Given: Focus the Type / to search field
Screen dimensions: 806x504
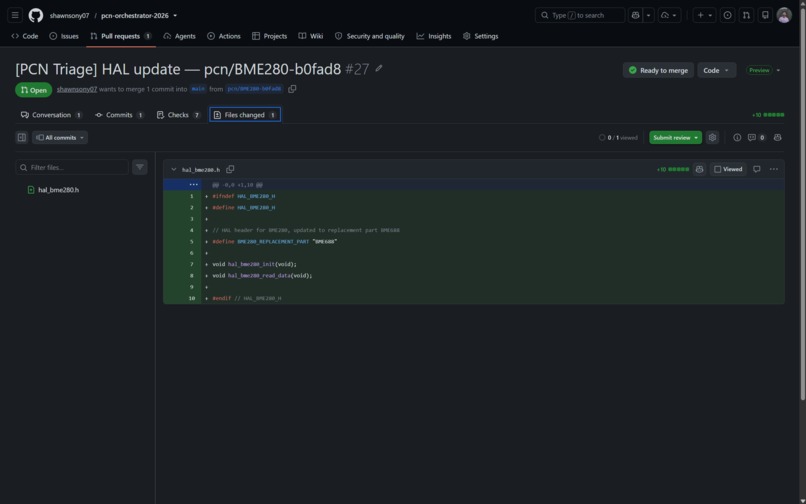Looking at the screenshot, I should pyautogui.click(x=580, y=15).
